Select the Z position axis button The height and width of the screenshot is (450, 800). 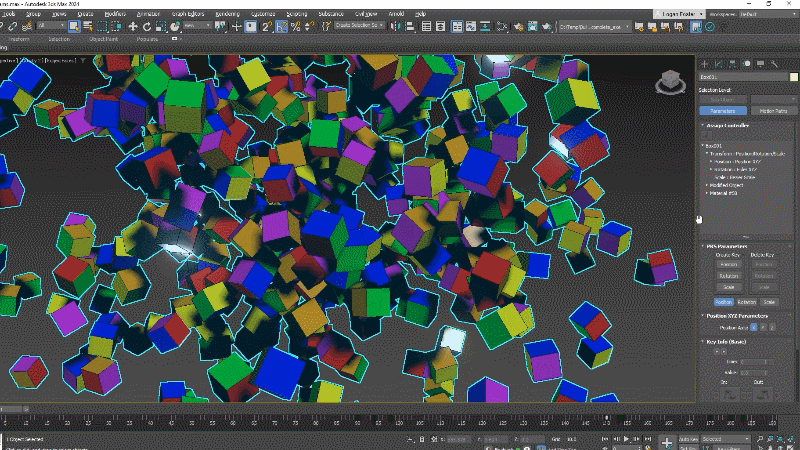click(x=772, y=326)
